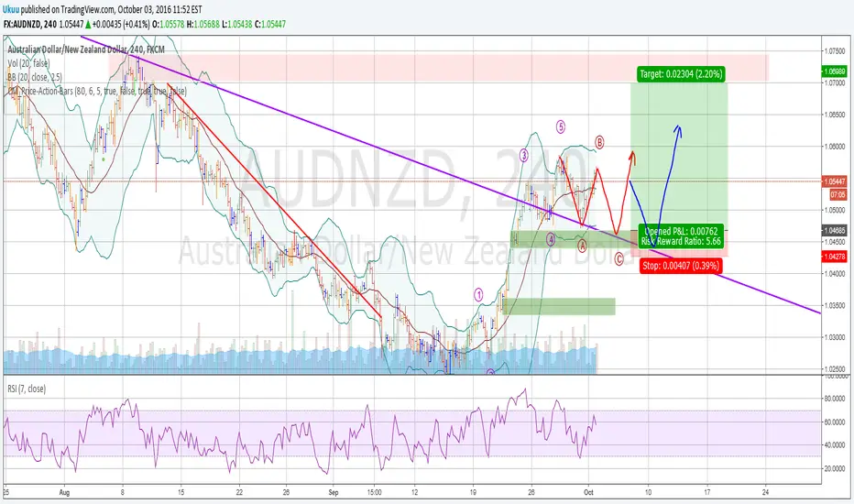Click the RSI 20.0000 scale label
The image size is (854, 504).
(x=835, y=468)
